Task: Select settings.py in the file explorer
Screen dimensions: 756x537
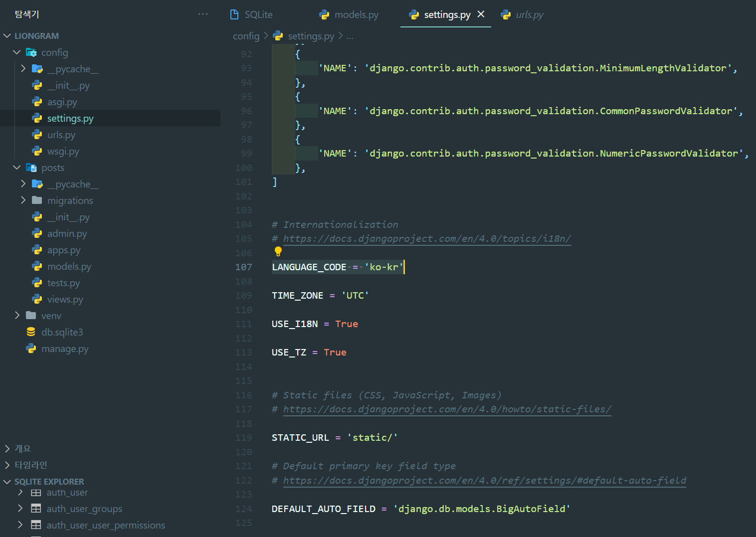Action: coord(110,118)
